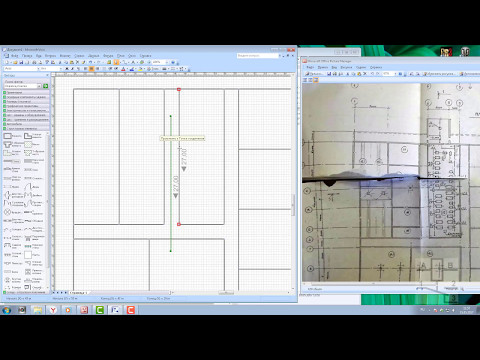Open Фигура menu in Visio
Viewport: 480px width, 360px height.
pyautogui.click(x=108, y=56)
